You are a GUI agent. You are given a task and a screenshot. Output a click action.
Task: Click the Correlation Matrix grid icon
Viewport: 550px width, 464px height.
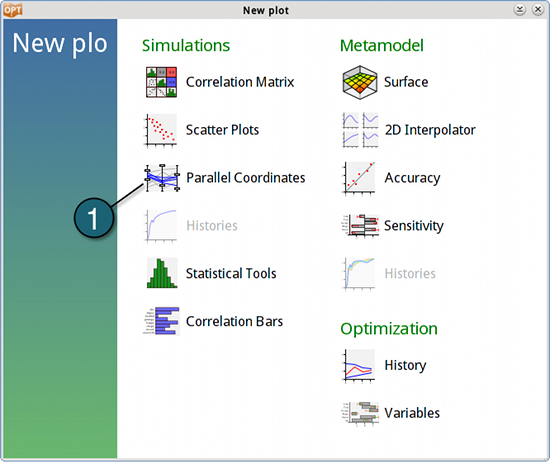(161, 82)
